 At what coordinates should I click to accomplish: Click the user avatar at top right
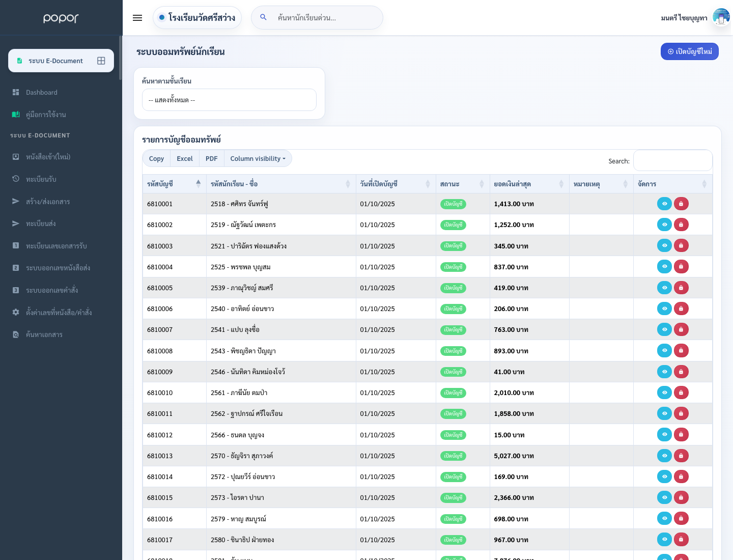[721, 17]
